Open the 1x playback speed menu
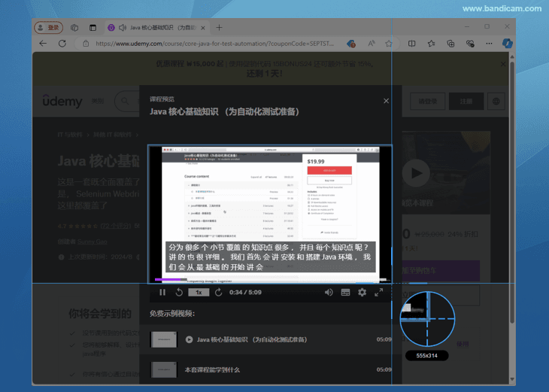 click(199, 292)
